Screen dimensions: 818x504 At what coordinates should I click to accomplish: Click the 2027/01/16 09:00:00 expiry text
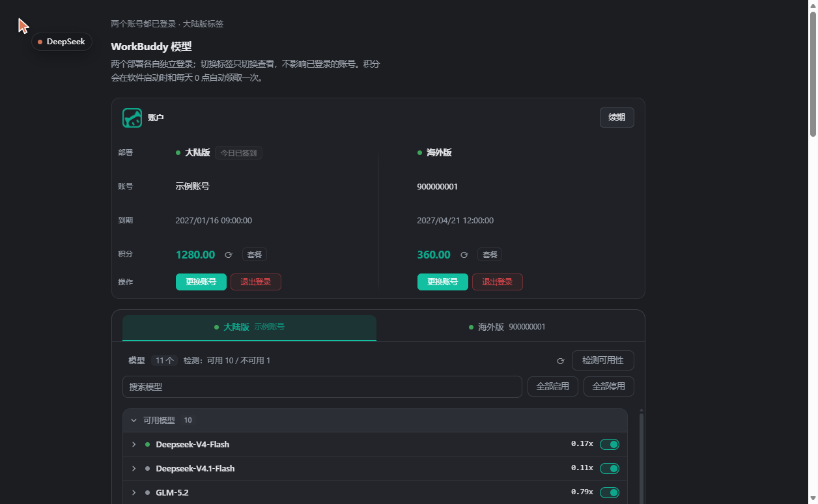point(214,221)
